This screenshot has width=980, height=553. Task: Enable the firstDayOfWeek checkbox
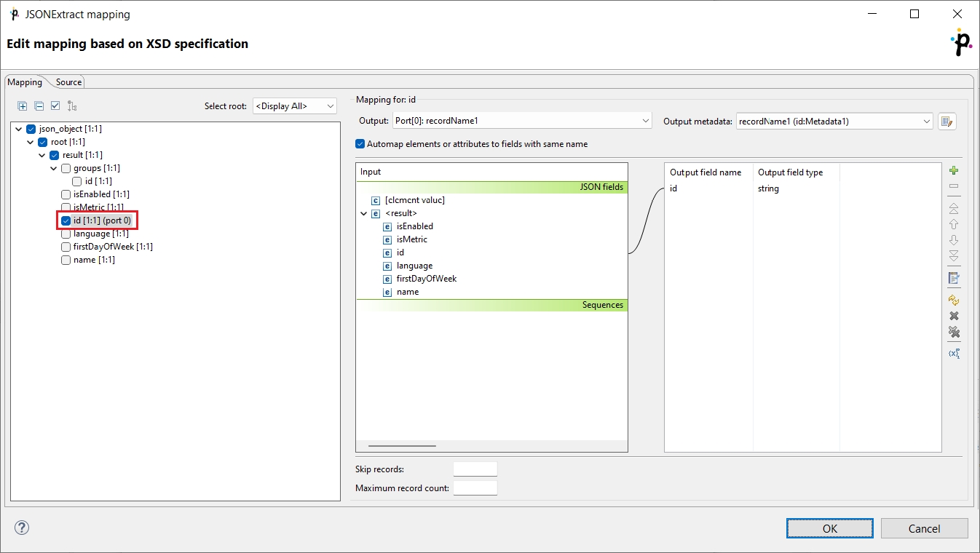[66, 247]
